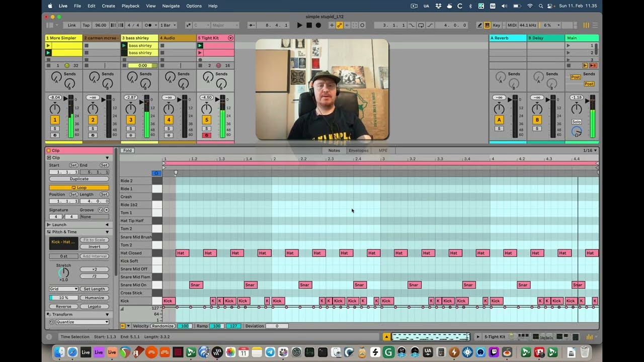Switch to Arrangement view icon in toolbar

(x=595, y=25)
